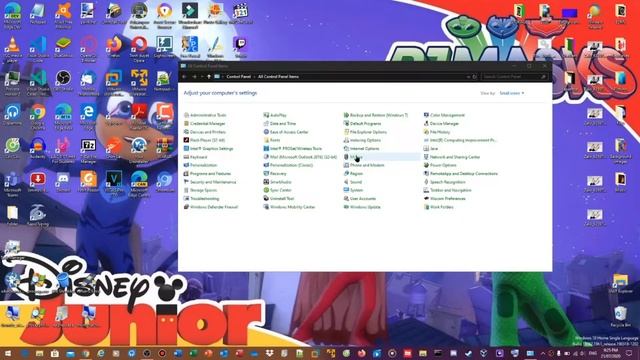Open Credential Manager
Viewport: 640px width, 360px height.
[204, 123]
